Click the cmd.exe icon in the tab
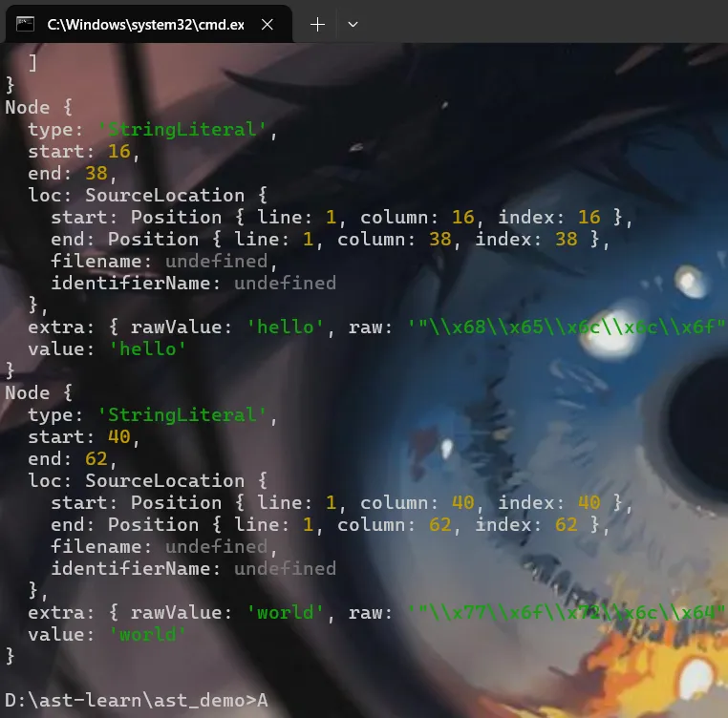The image size is (728, 718). tap(26, 25)
